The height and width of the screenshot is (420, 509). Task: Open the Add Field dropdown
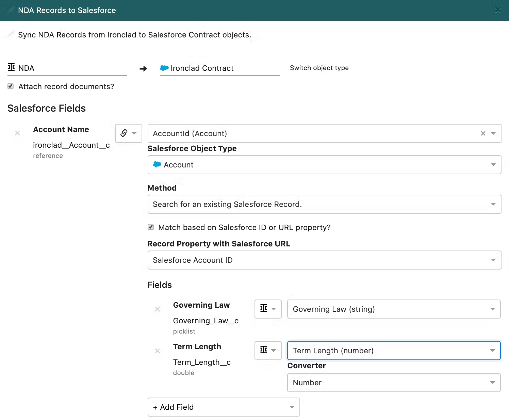point(224,407)
